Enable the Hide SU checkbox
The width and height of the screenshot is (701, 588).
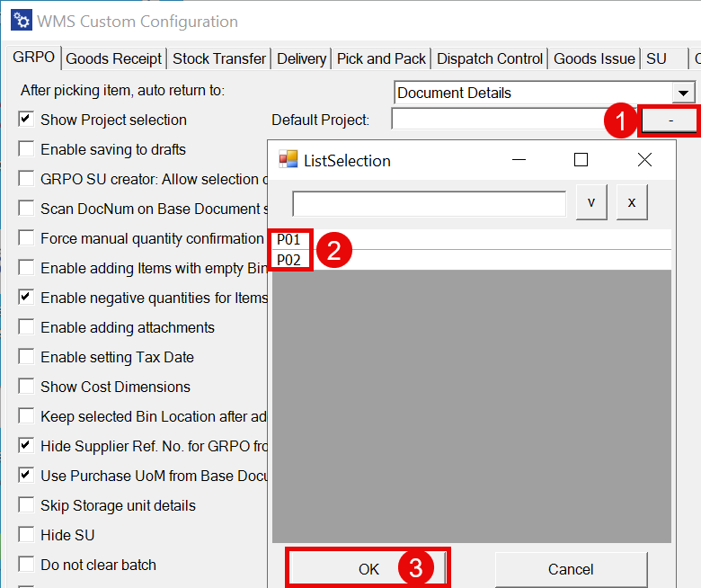click(26, 534)
